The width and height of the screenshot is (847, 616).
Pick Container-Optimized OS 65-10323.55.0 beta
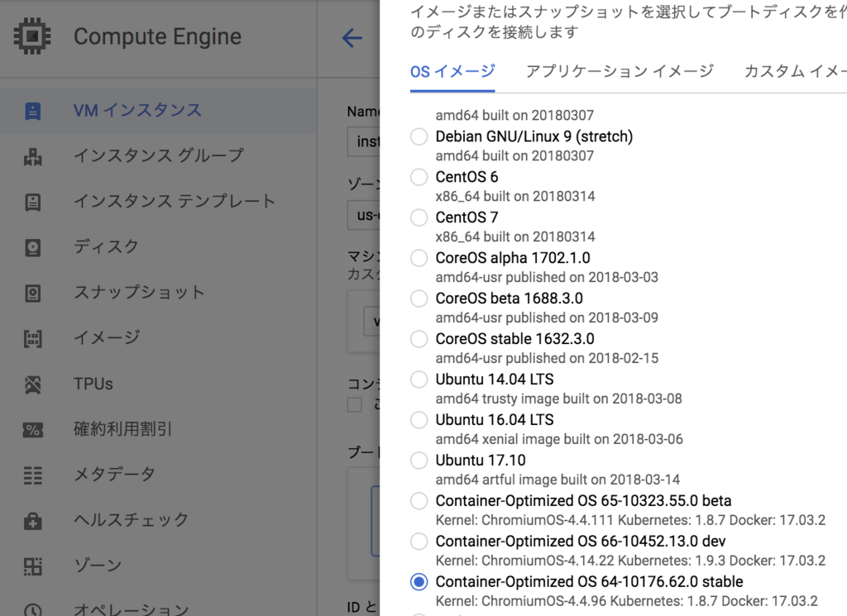point(419,501)
